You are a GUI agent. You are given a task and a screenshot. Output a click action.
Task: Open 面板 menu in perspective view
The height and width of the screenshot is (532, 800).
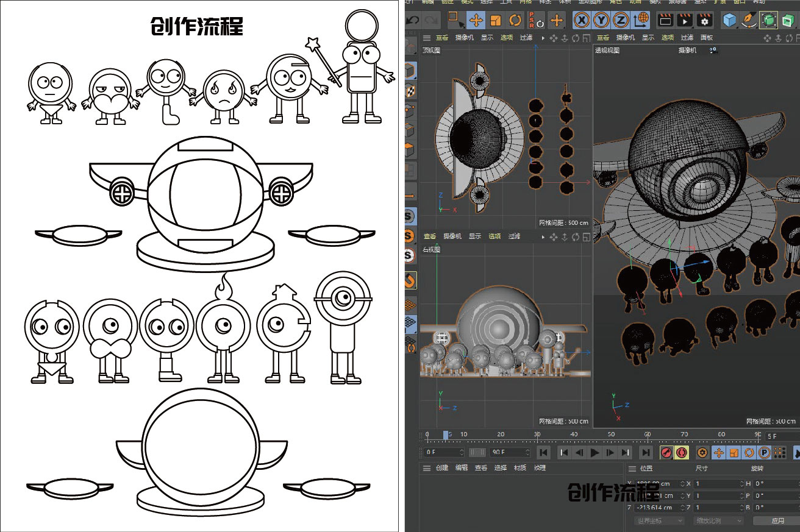(x=706, y=38)
